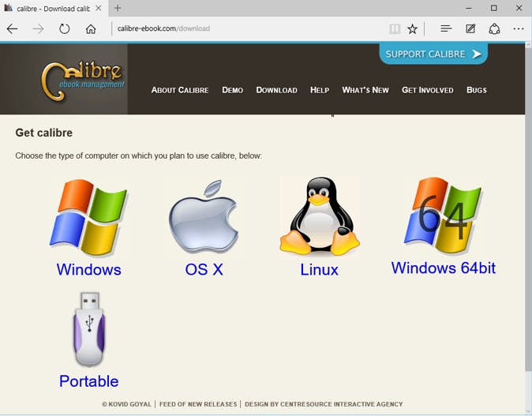Open the Download menu item
This screenshot has width=532, height=416.
pyautogui.click(x=276, y=90)
